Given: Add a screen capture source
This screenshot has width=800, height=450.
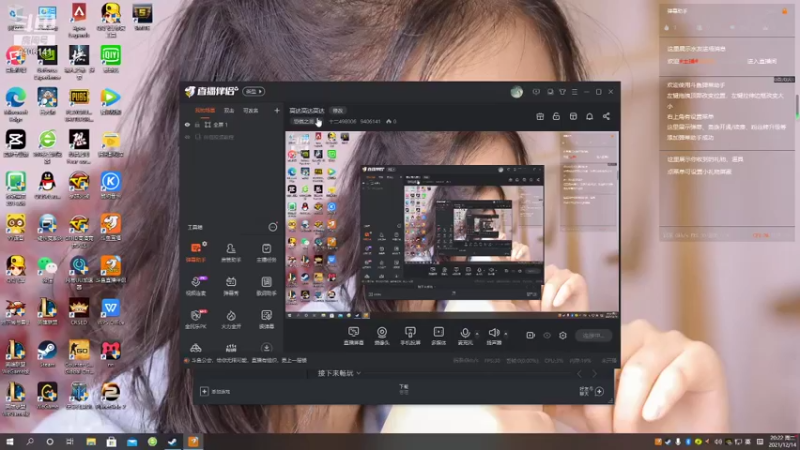Looking at the screenshot, I should click(x=354, y=336).
